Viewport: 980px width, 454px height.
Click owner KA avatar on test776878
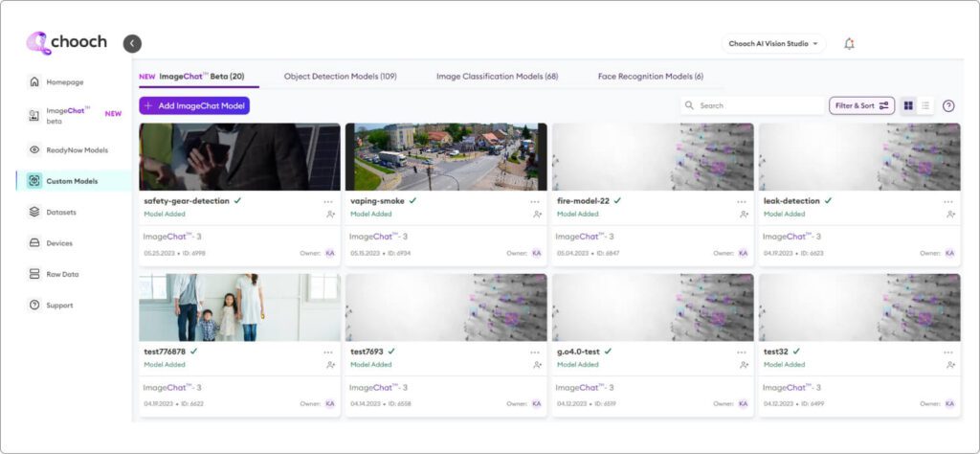pos(330,404)
